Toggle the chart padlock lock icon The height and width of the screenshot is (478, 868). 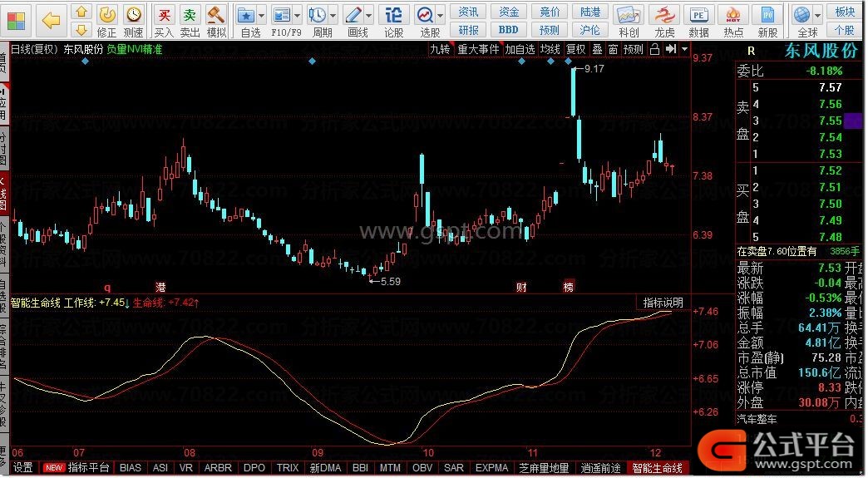(655, 49)
